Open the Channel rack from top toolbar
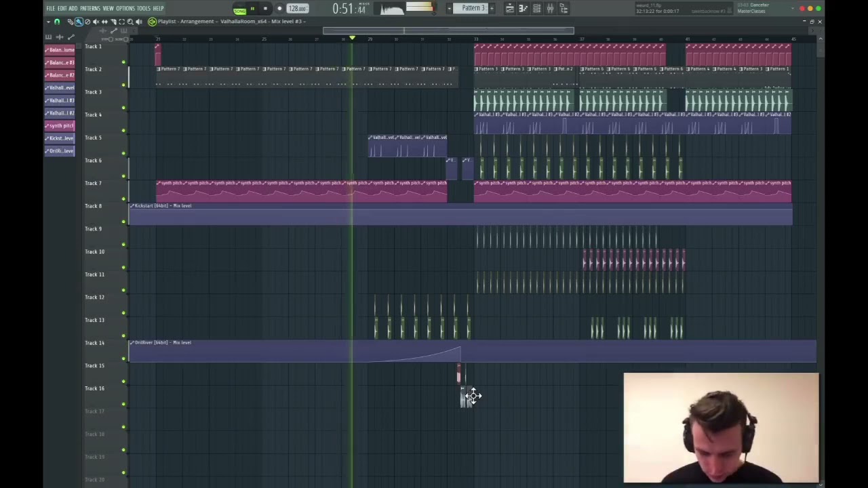The width and height of the screenshot is (868, 488). click(536, 8)
